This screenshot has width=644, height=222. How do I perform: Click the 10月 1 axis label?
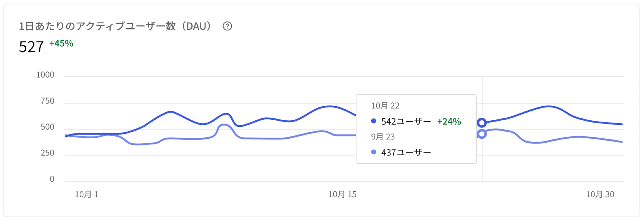(87, 194)
